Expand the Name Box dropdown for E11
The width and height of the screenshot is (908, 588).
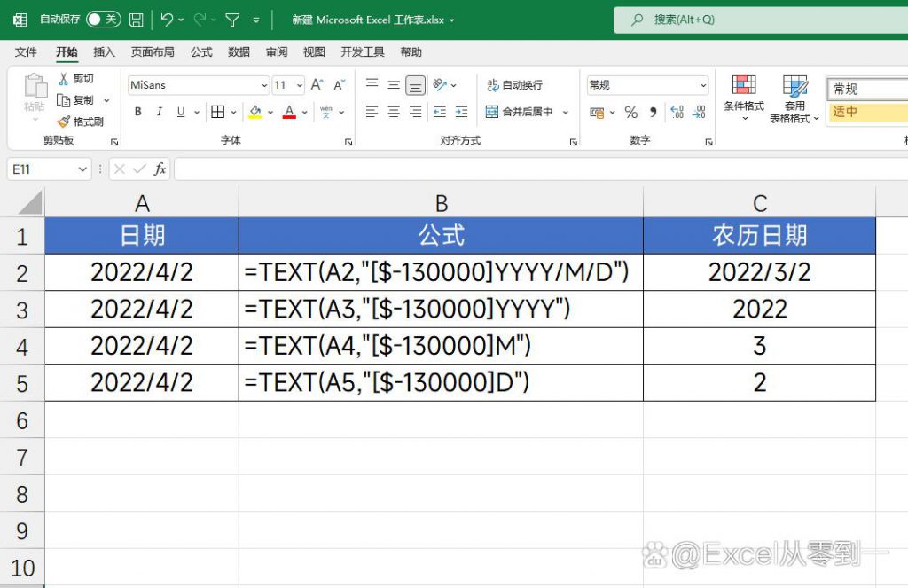[83, 169]
